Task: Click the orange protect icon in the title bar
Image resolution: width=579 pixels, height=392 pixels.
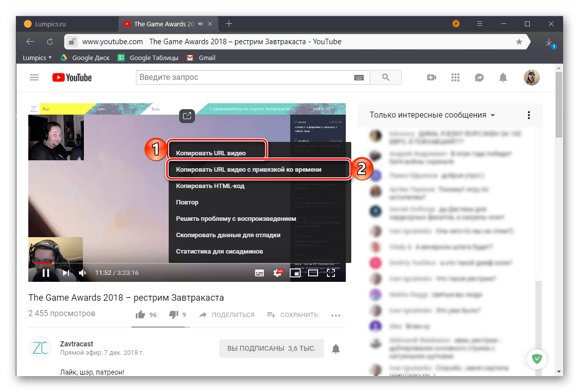Action: 456,24
